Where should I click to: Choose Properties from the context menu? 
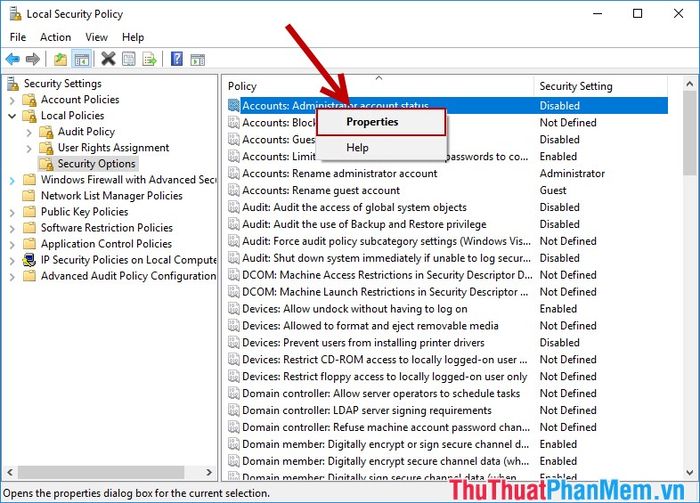click(381, 122)
